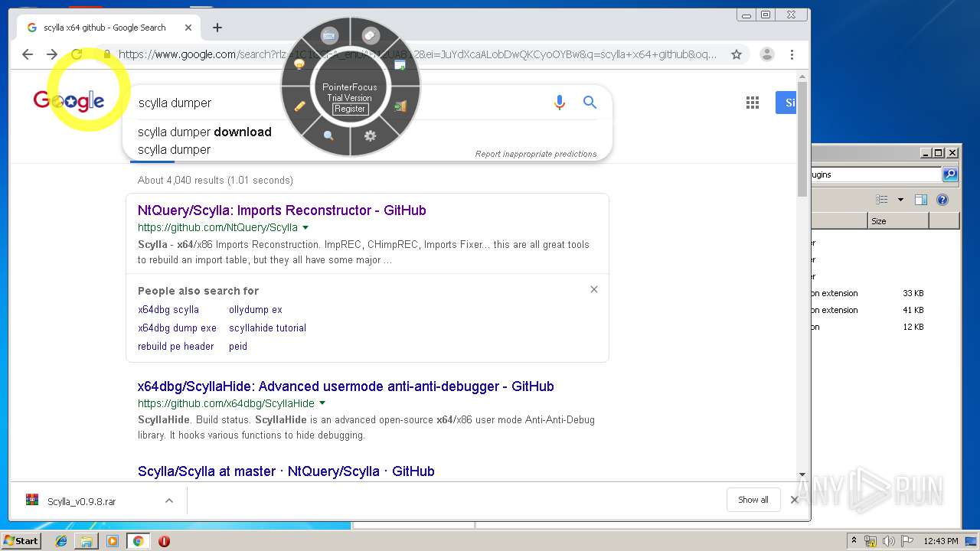Click the Chrome page vertical scrollbar

pos(802,140)
